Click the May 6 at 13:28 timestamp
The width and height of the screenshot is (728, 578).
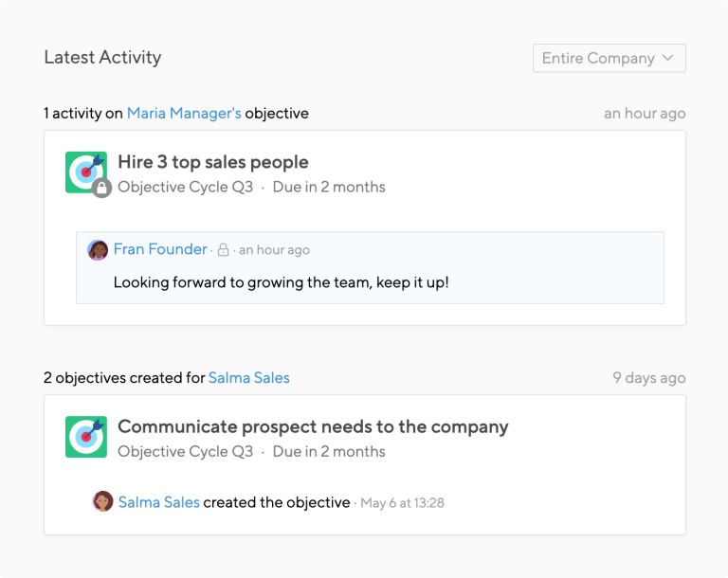[x=402, y=503]
